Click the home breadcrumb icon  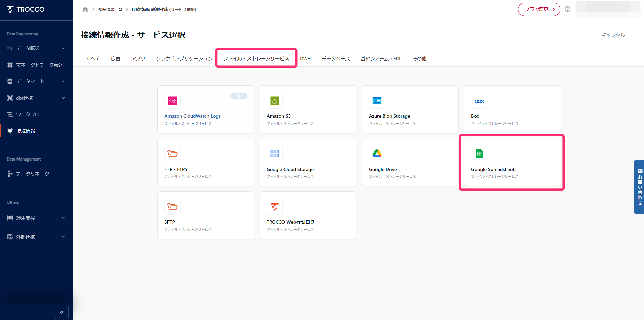click(x=85, y=9)
